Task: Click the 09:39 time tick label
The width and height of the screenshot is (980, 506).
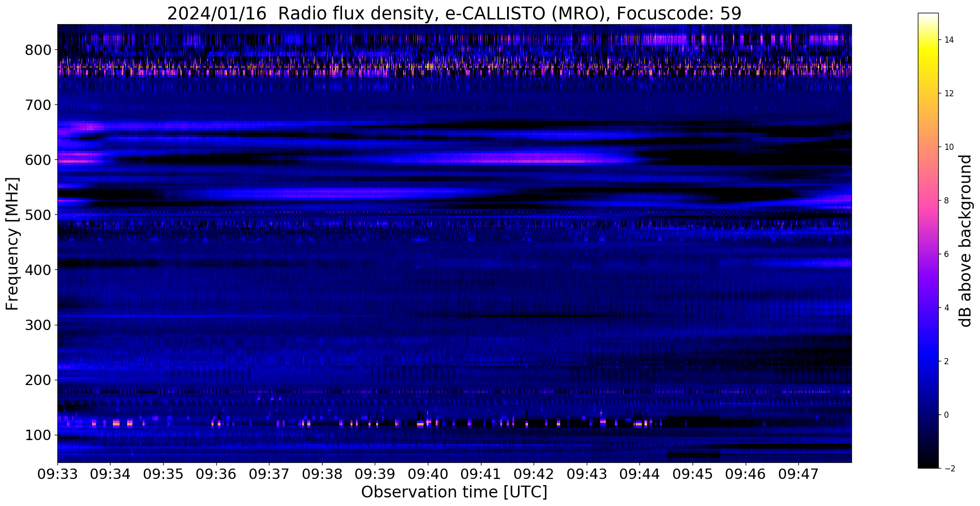Action: click(x=375, y=474)
